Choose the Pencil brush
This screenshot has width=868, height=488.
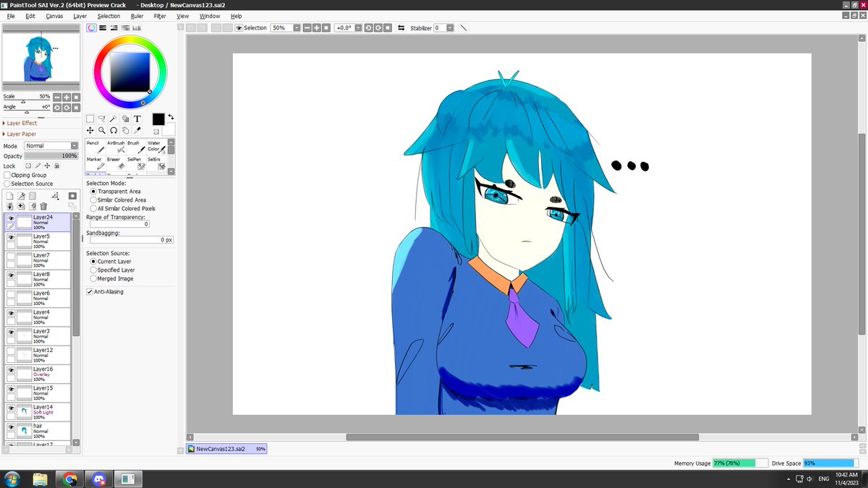(95, 147)
